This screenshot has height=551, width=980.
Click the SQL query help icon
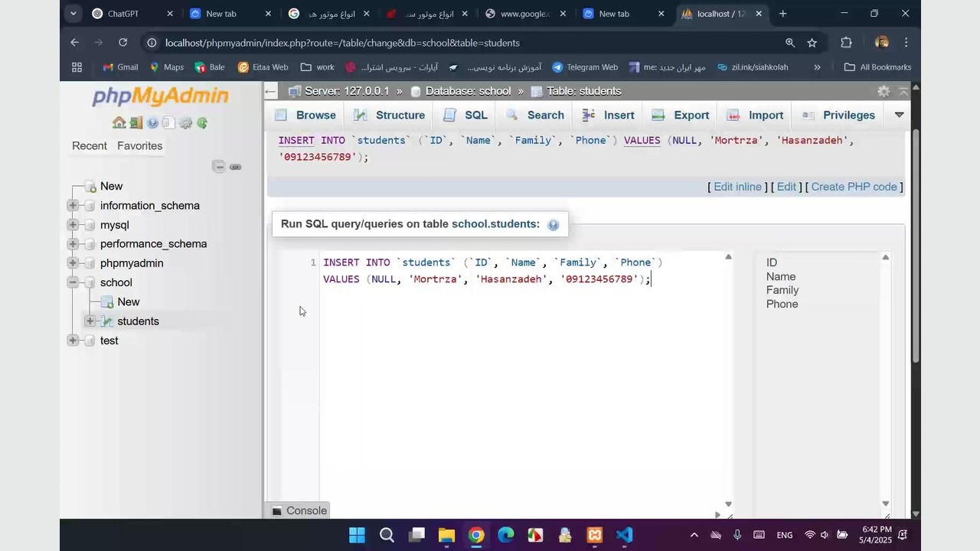pos(554,225)
